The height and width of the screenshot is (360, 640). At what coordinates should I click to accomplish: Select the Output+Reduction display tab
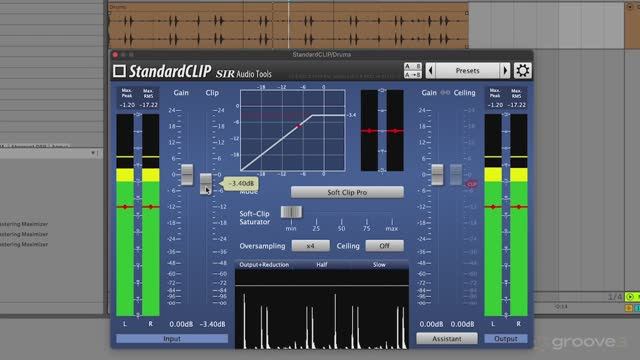click(264, 265)
